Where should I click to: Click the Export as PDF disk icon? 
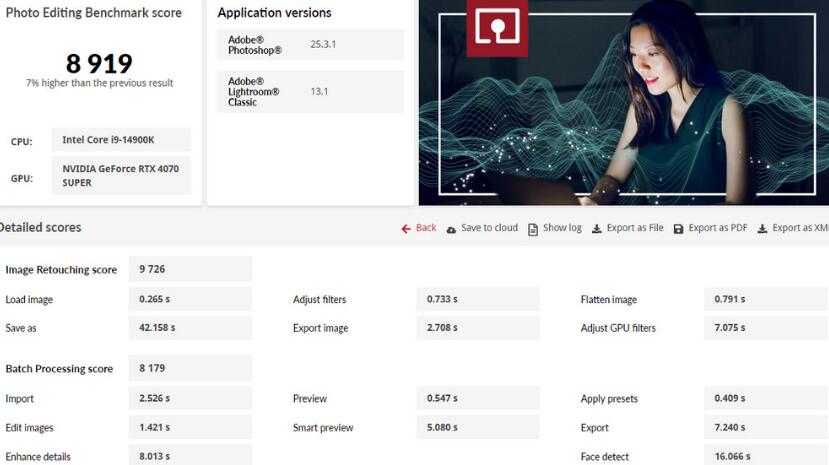(x=678, y=228)
